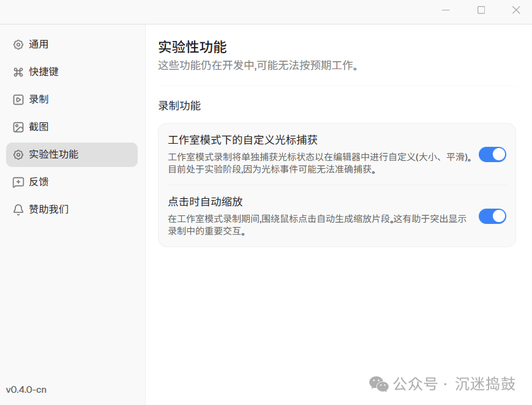The height and width of the screenshot is (405, 532).
Task: Click the picture icon beside 截图
Action: click(18, 127)
